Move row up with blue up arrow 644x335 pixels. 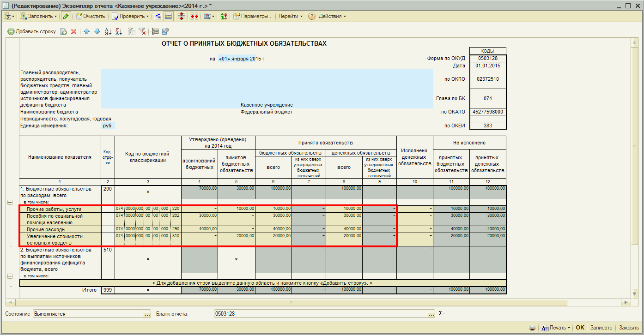[x=86, y=31]
